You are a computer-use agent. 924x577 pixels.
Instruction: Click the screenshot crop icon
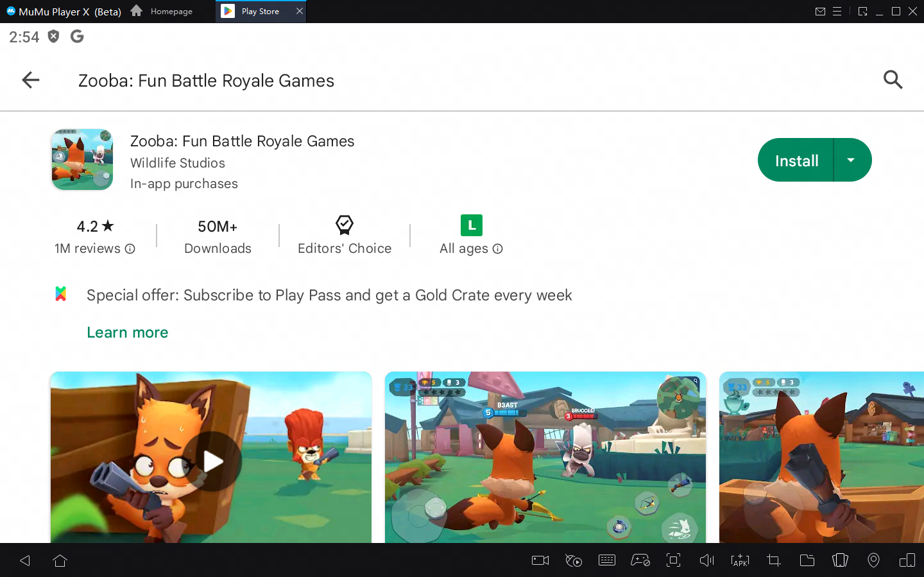click(x=774, y=560)
